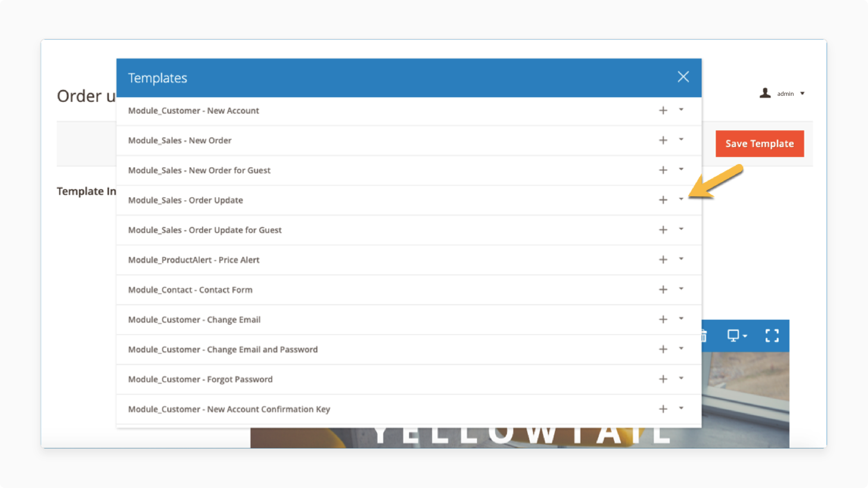Expand options for Contact Form row
The height and width of the screenshot is (488, 868).
click(x=681, y=288)
